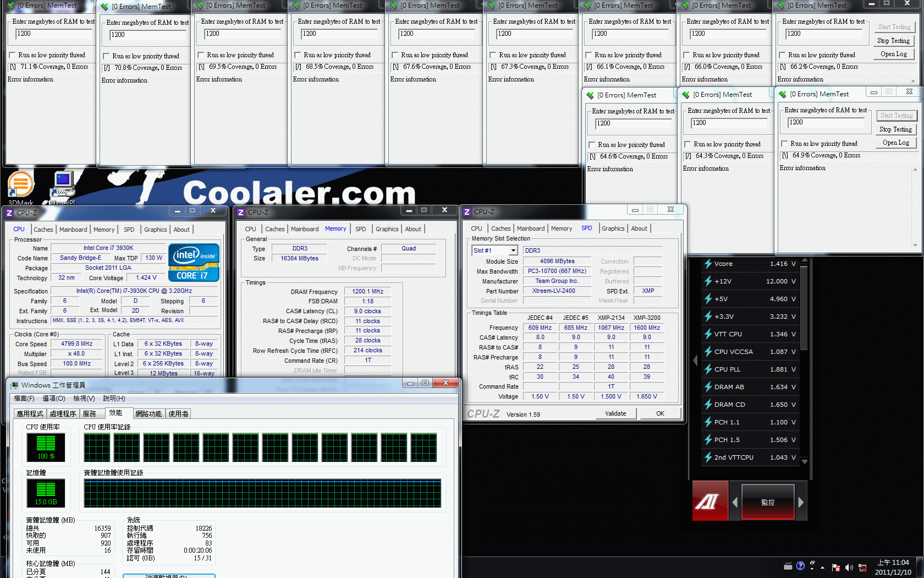Viewport: 924px width, 578px height.
Task: Open the HyperPI desktop shortcut
Action: [x=63, y=187]
